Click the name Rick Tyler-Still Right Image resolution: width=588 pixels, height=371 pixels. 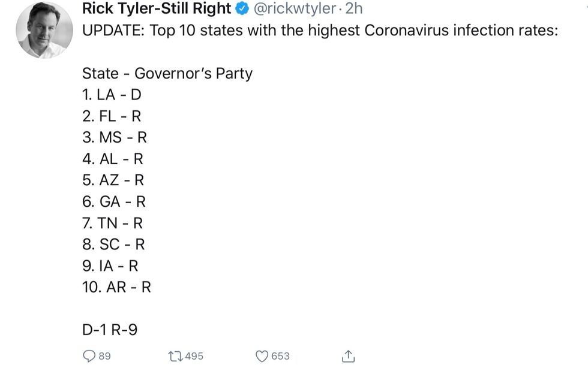click(x=156, y=8)
